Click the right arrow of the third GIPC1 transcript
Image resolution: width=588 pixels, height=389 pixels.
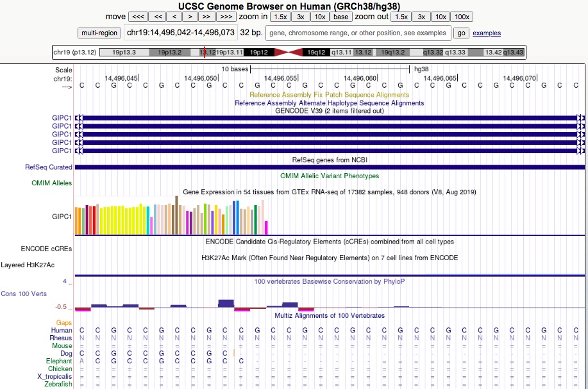(581, 134)
